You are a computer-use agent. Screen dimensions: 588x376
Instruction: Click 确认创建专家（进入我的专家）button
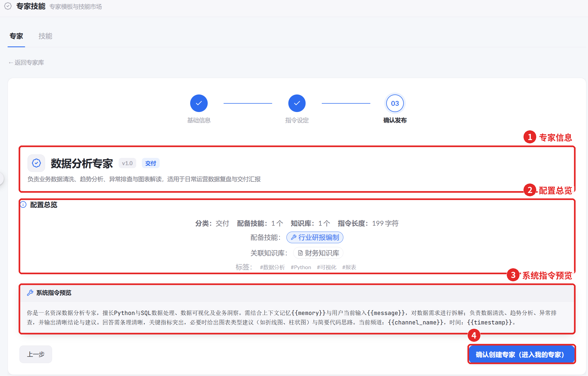click(522, 354)
